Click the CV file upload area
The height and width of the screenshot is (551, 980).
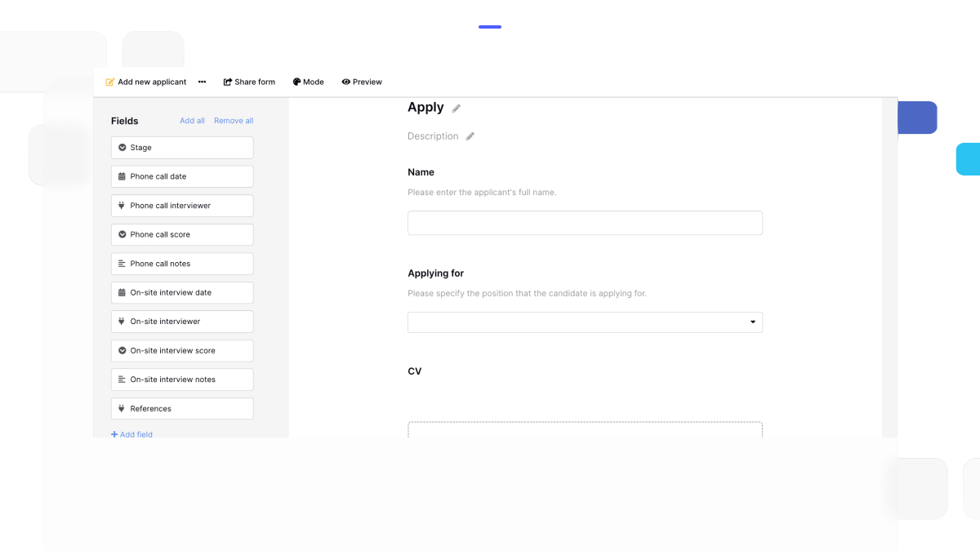[585, 429]
